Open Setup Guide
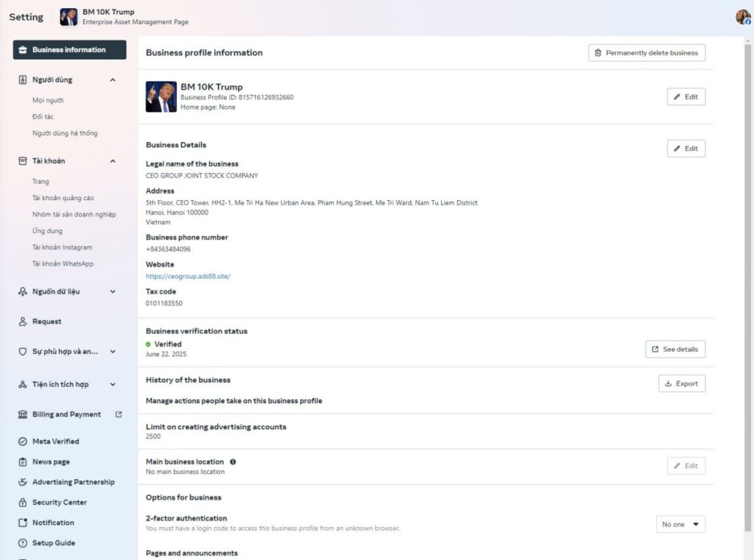 pos(53,542)
